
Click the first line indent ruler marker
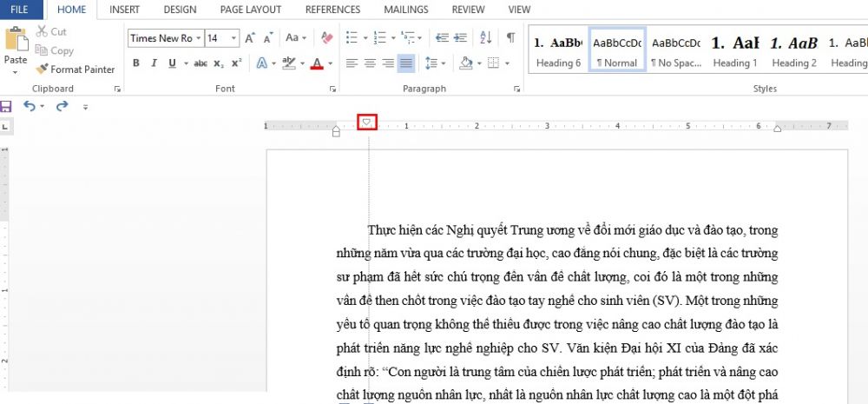(368, 122)
